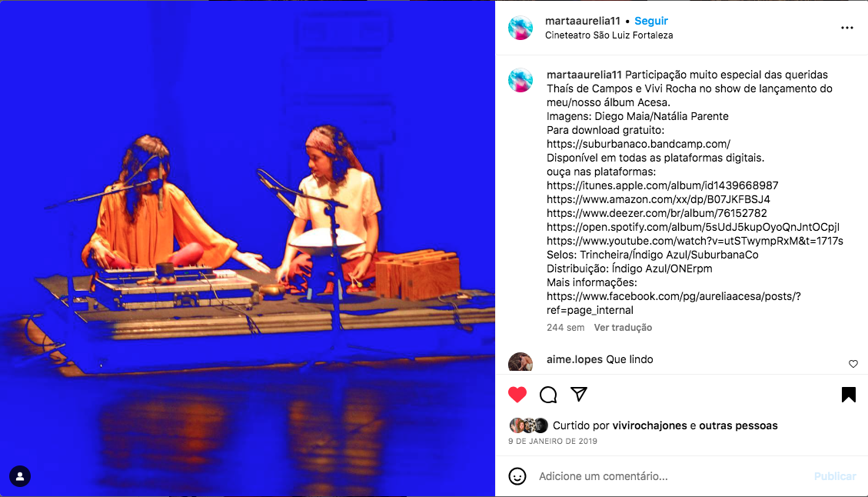Click the Publicar comment button

click(835, 476)
